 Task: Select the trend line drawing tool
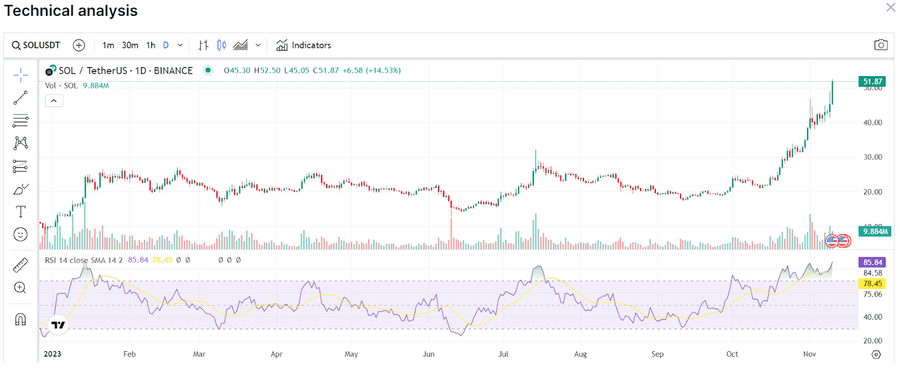[x=21, y=98]
